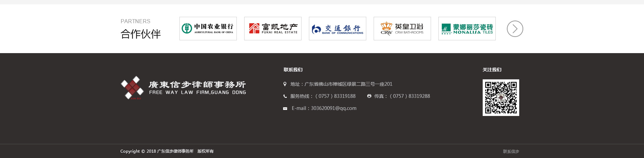Click the hotline number (0757) 83319188

pos(335,96)
